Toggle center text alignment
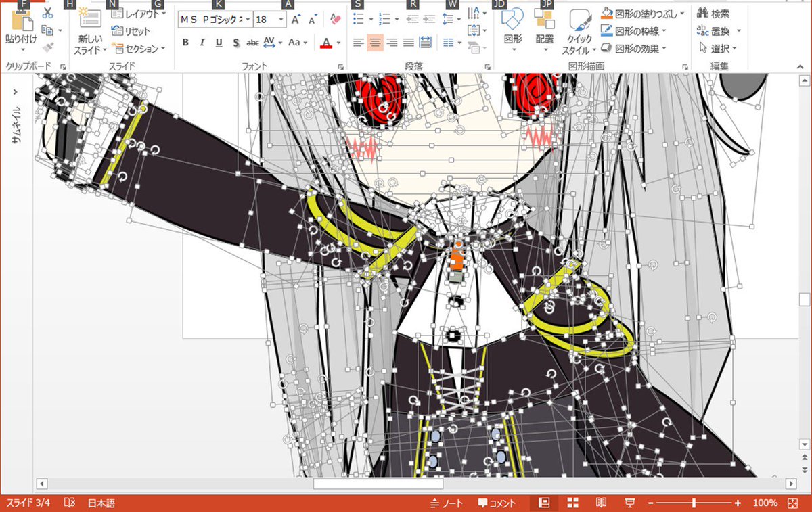 375,43
